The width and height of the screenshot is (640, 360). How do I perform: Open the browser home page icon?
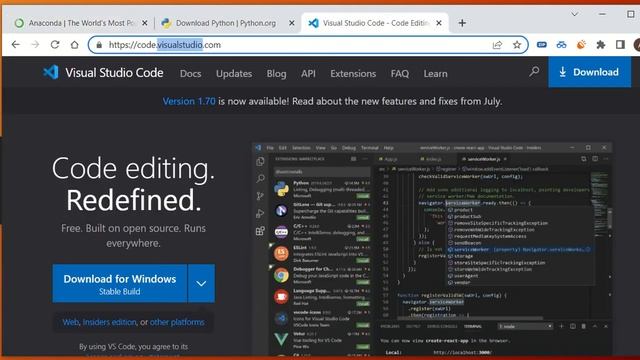(x=74, y=44)
